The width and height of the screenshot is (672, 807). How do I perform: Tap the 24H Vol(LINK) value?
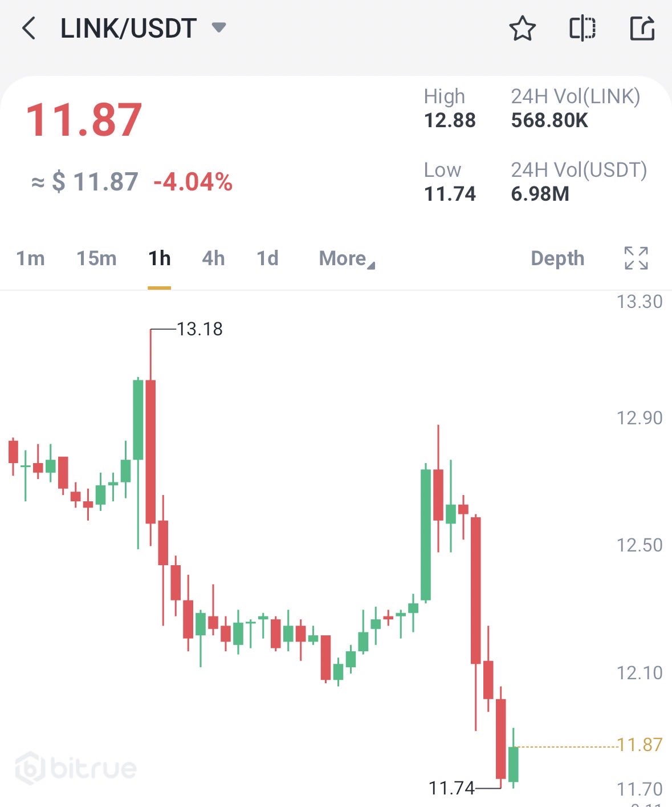click(549, 120)
